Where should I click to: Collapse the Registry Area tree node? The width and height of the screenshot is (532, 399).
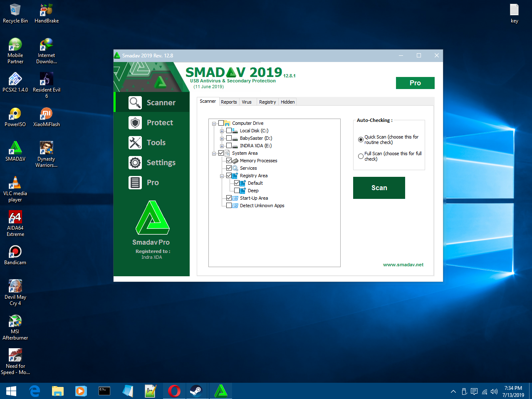[222, 176]
